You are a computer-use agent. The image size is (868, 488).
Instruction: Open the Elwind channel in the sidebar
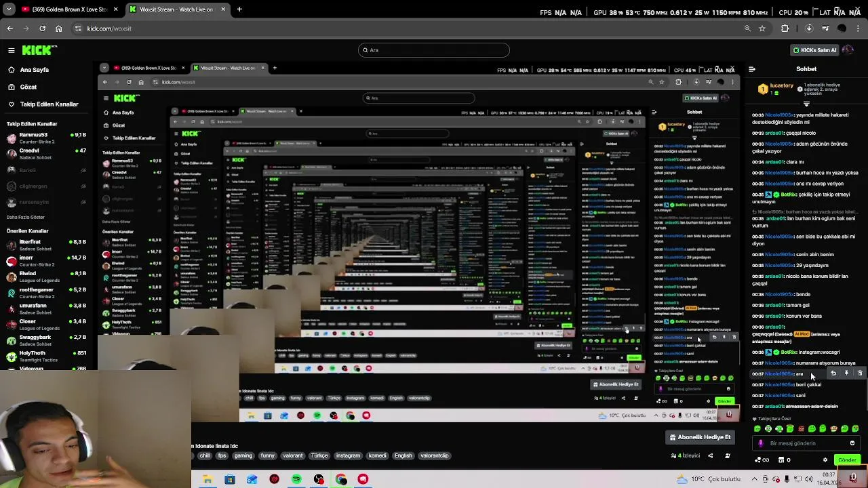click(x=46, y=277)
